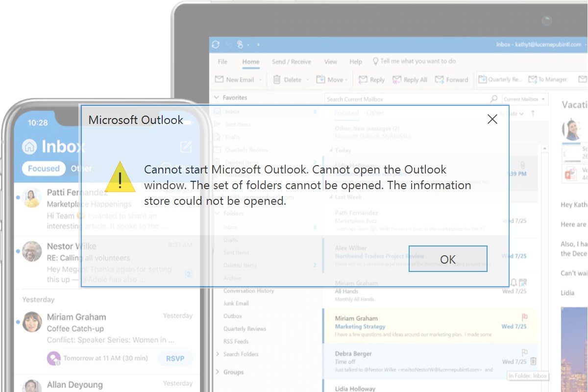The height and width of the screenshot is (392, 588).
Task: Tap the home icon next to Inbox on phone
Action: tap(30, 146)
